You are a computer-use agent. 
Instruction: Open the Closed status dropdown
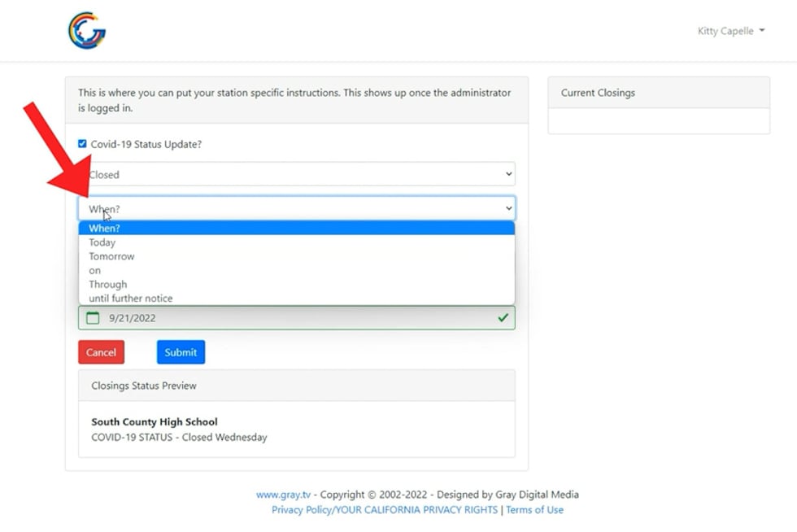click(x=296, y=174)
